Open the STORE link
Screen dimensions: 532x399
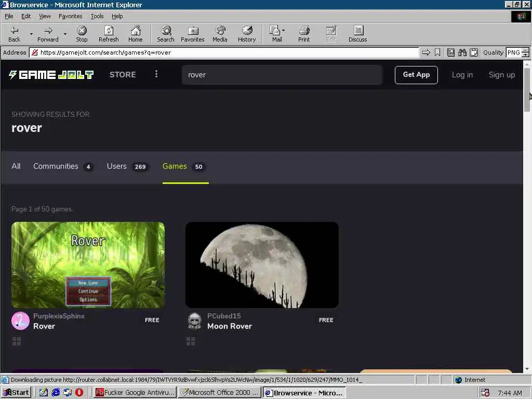[123, 75]
